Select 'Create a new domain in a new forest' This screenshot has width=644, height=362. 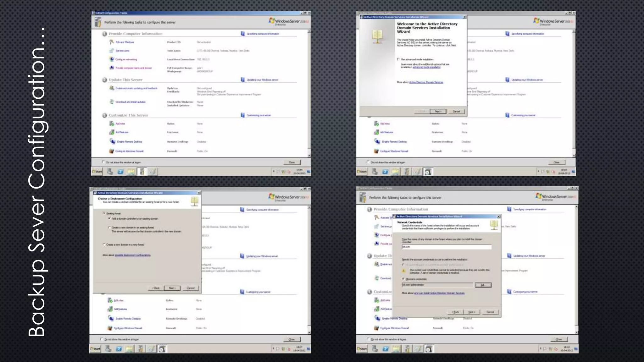(x=104, y=244)
